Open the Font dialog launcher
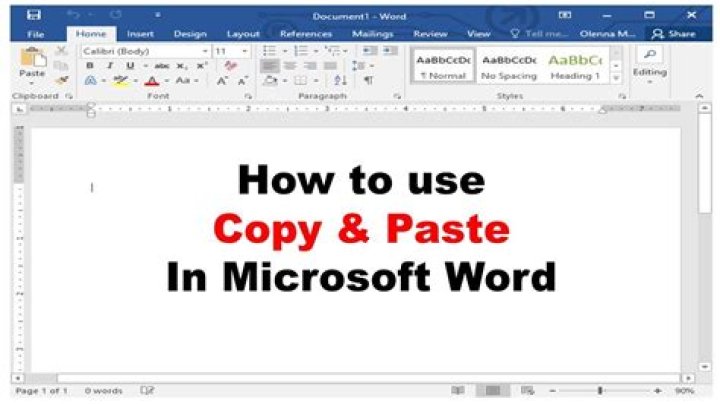 pyautogui.click(x=248, y=96)
